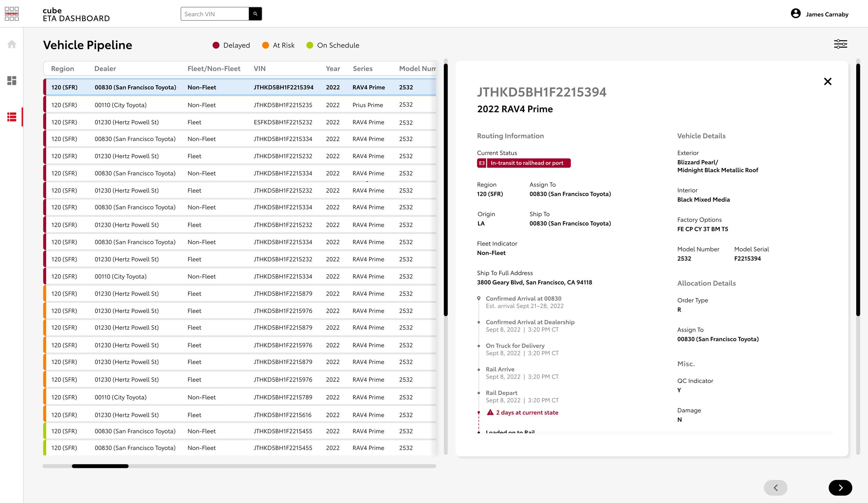Sort by the Dealer column header
Viewport: 868px width, 503px height.
pos(105,68)
